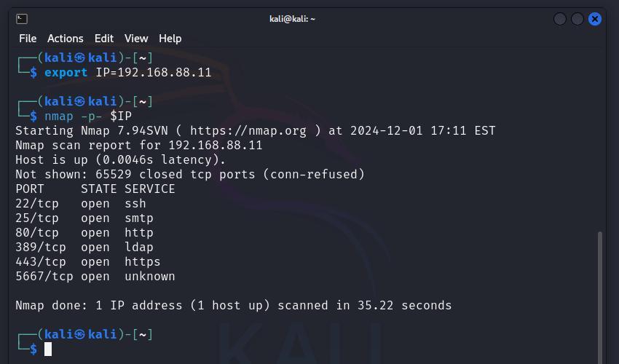619x364 pixels.
Task: Click the nmap command word
Action: coord(58,116)
